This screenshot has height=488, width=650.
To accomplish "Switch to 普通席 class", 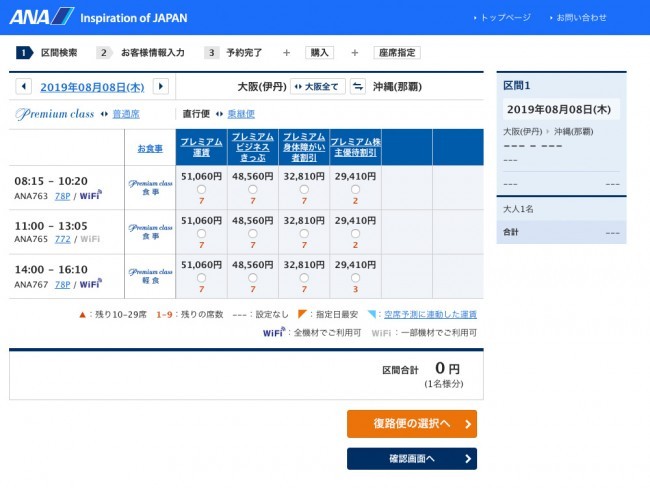I will (x=126, y=114).
